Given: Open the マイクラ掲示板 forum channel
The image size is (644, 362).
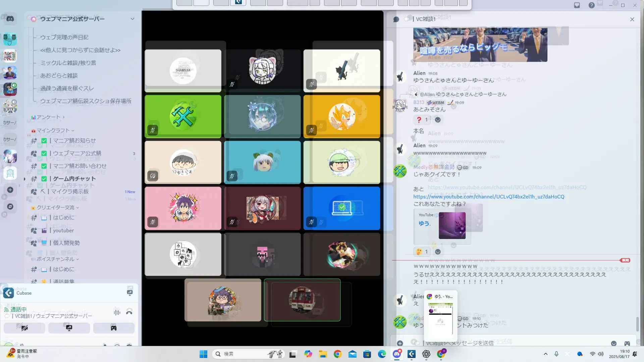Looking at the screenshot, I should (70, 191).
